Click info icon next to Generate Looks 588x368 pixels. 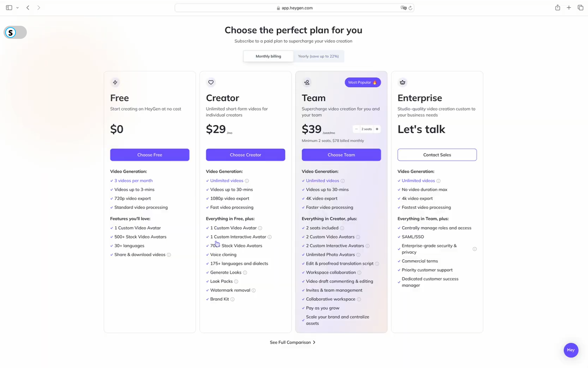(245, 273)
